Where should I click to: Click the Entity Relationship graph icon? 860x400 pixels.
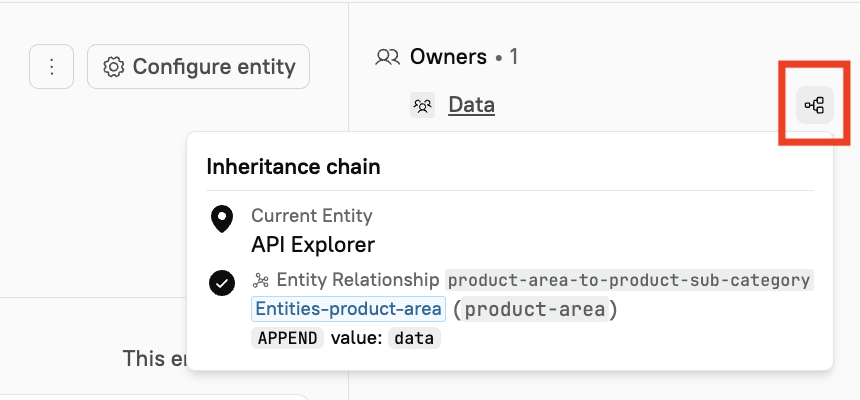click(x=260, y=280)
